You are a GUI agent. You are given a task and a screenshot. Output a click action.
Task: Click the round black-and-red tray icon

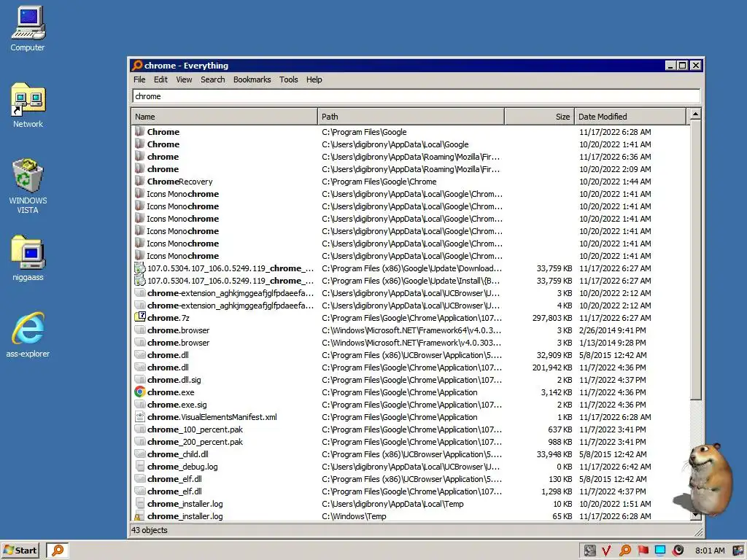click(678, 551)
